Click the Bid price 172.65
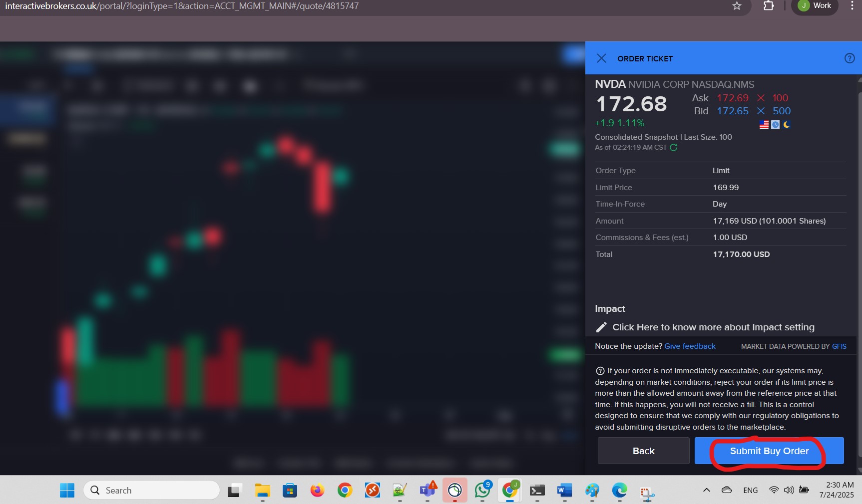 coord(733,111)
